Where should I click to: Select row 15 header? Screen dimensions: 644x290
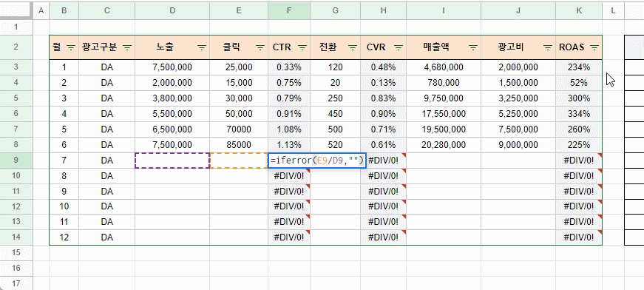coord(16,252)
